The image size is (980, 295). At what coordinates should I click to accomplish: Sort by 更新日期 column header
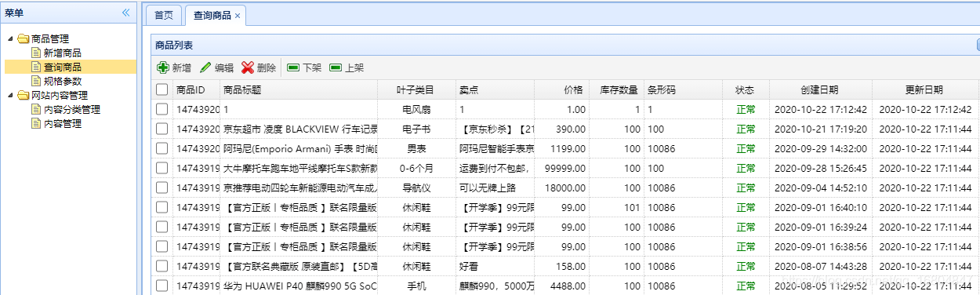(924, 89)
